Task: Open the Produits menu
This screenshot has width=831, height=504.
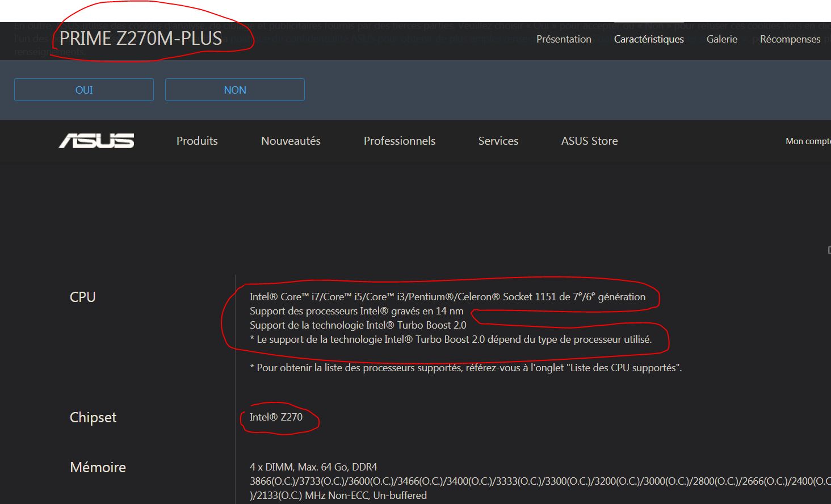Action: tap(197, 141)
